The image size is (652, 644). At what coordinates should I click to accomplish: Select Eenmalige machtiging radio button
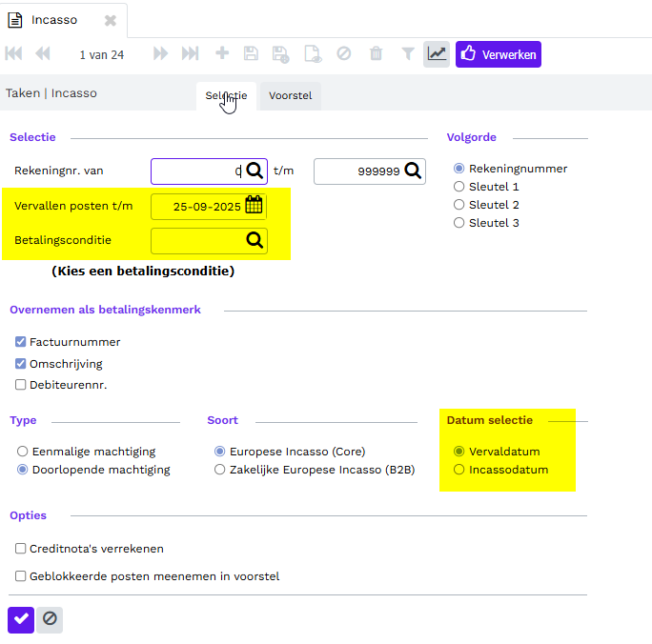[23, 452]
